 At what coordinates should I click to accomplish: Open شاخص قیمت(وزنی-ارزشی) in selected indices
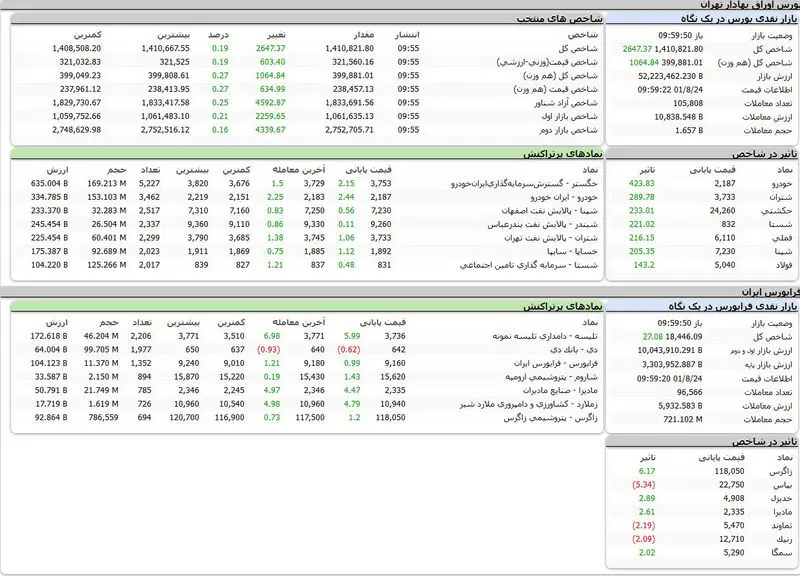coord(547,62)
